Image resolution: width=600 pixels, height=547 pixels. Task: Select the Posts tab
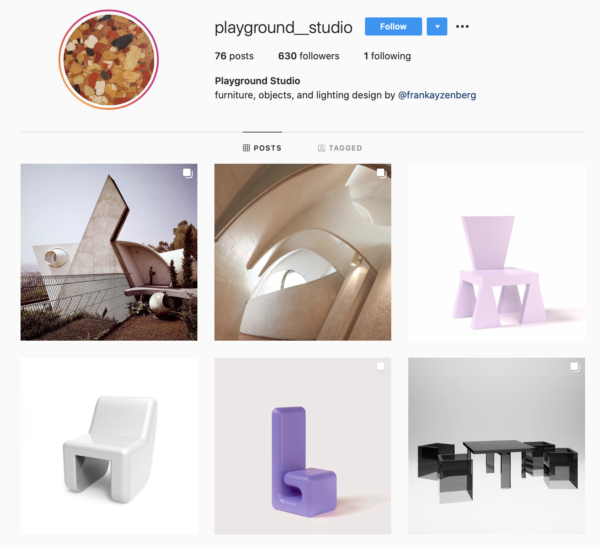(x=262, y=148)
